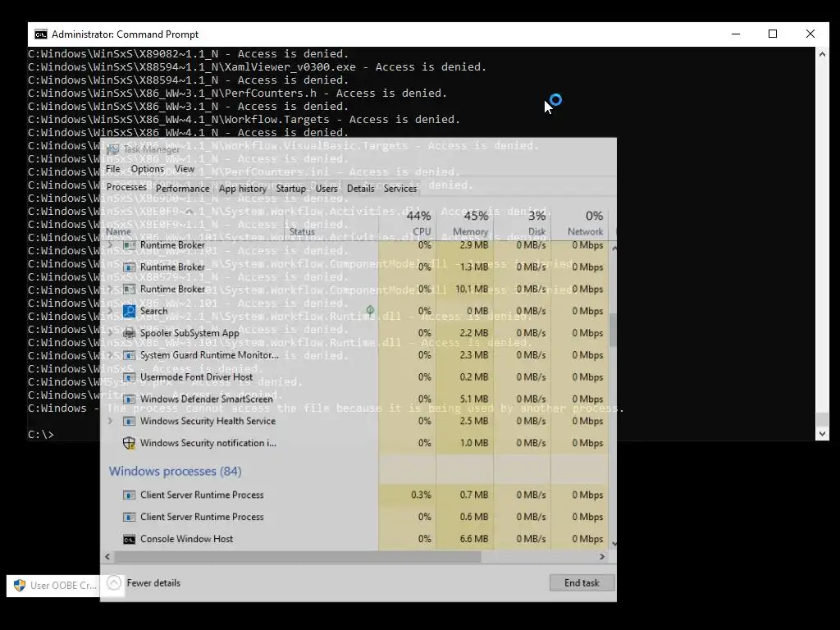
Task: Select the Windows Security notification i... row name
Action: pos(208,443)
